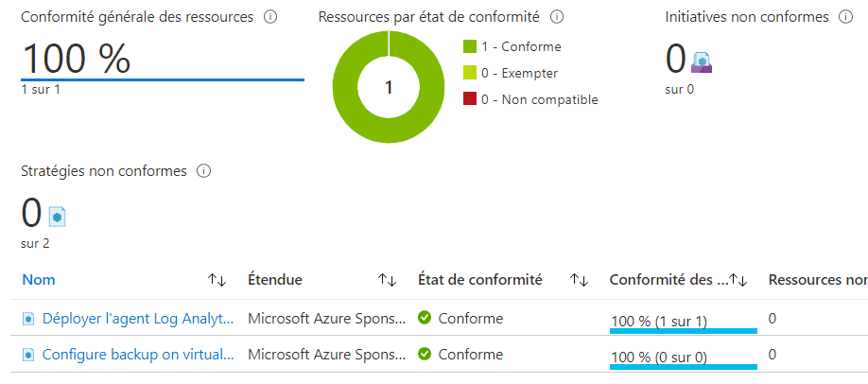Viewport: 868px width, 384px height.
Task: Click info icon beside Conformité générale des ressources
Action: click(271, 17)
